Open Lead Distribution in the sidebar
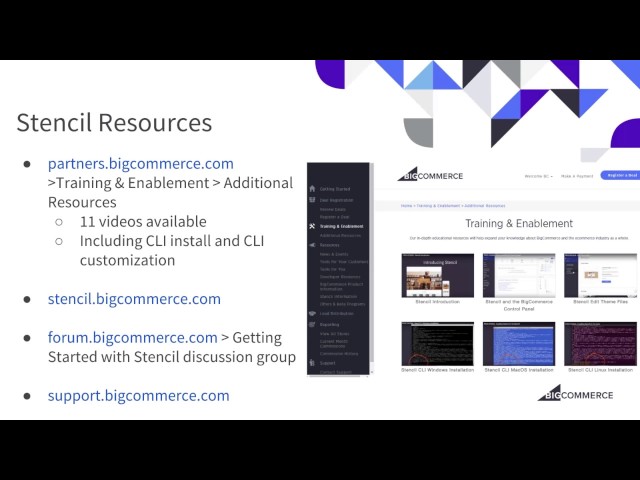Image resolution: width=640 pixels, height=480 pixels. (337, 313)
